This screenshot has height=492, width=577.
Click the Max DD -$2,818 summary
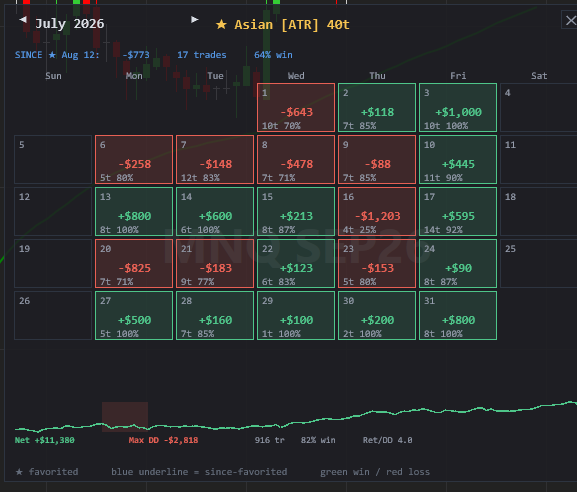click(x=163, y=440)
